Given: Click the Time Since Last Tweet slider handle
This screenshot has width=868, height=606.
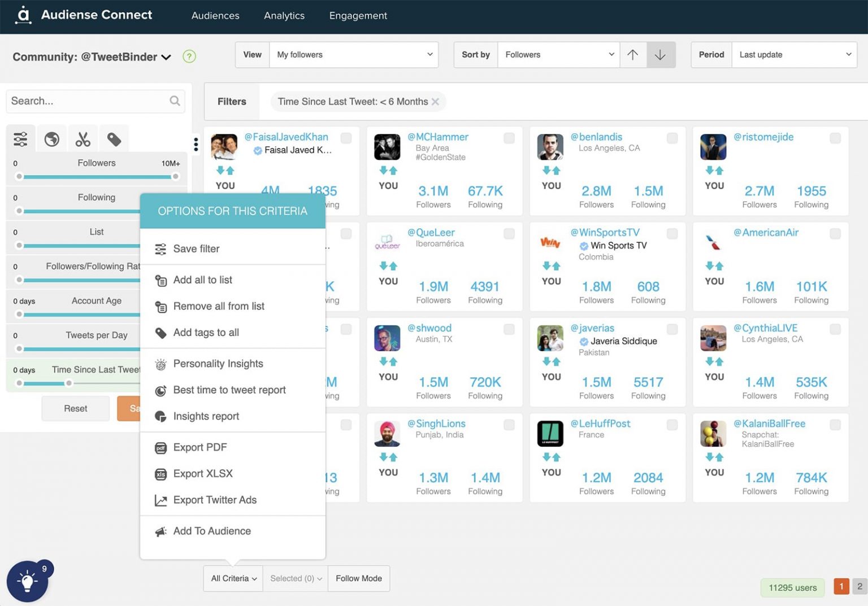Looking at the screenshot, I should click(69, 383).
